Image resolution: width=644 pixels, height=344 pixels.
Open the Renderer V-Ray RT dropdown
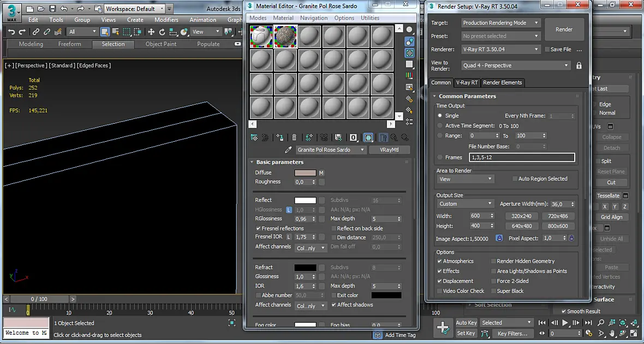(501, 49)
